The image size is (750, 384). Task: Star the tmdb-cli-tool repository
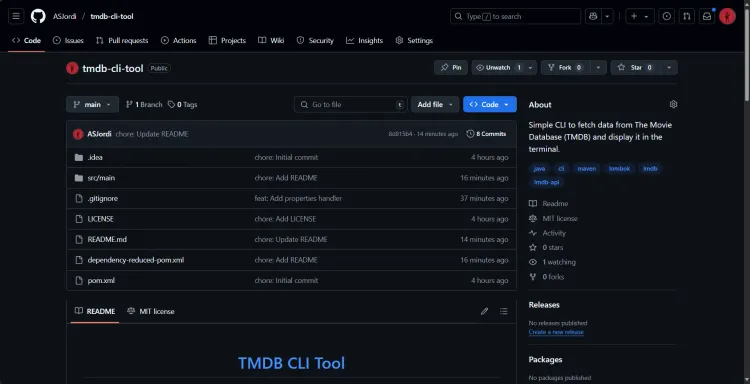[x=636, y=67]
